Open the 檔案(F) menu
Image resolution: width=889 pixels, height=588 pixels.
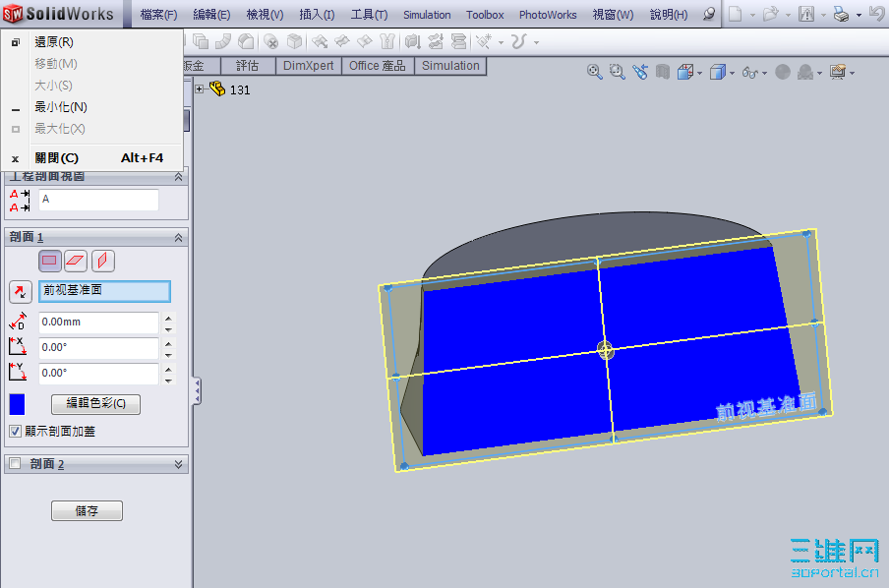point(158,15)
